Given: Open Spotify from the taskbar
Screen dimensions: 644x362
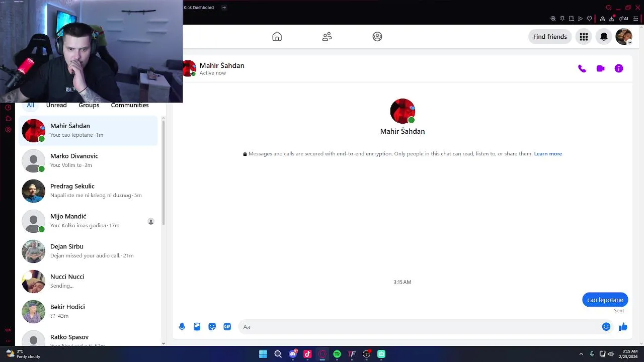Looking at the screenshot, I should (337, 354).
